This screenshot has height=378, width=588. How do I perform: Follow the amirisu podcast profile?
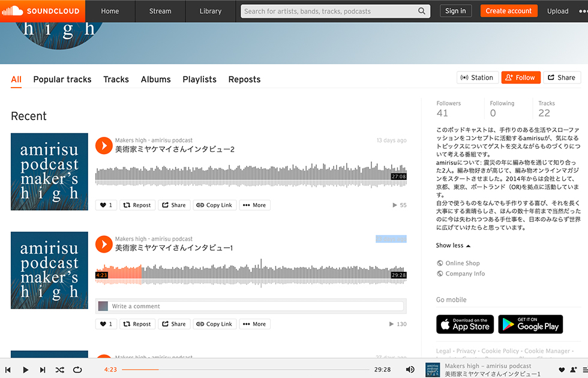(521, 77)
